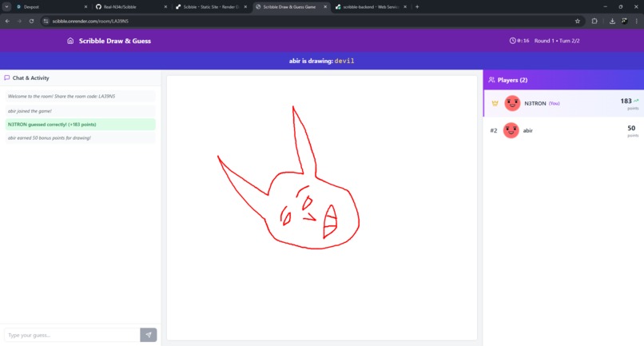Close the Scribble Draw & Guess Game tab
Image resolution: width=644 pixels, height=346 pixels.
tap(325, 7)
